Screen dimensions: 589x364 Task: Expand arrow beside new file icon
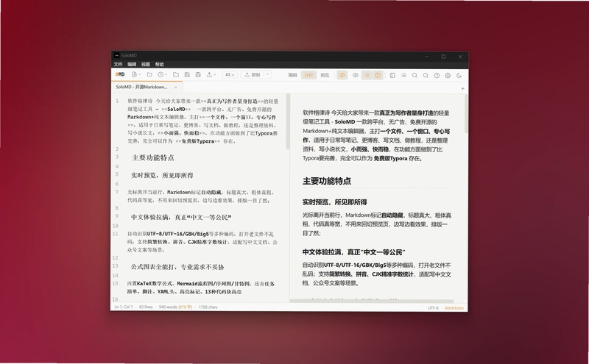140,75
